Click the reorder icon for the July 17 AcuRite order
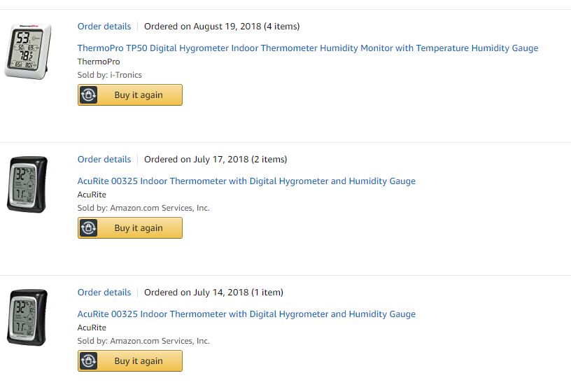 tap(88, 228)
